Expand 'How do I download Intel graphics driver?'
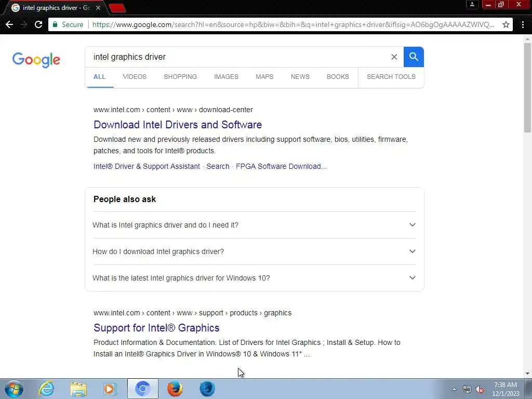Image resolution: width=532 pixels, height=399 pixels. [255, 251]
